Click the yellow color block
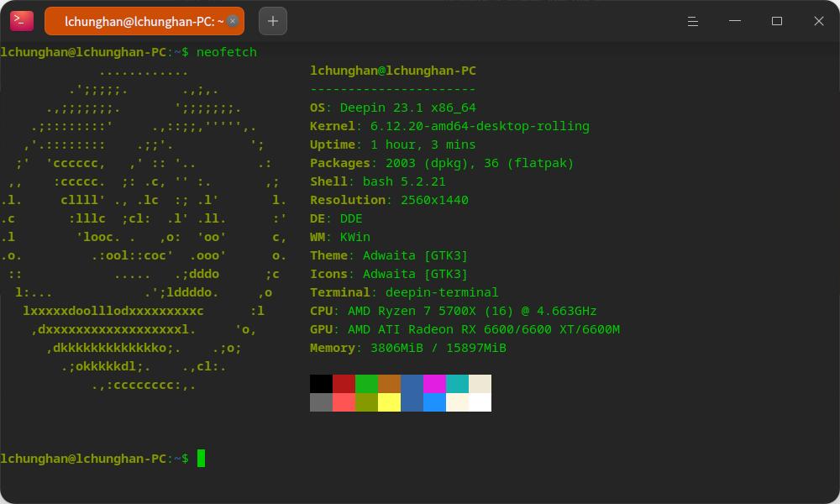The height and width of the screenshot is (504, 840). click(390, 402)
